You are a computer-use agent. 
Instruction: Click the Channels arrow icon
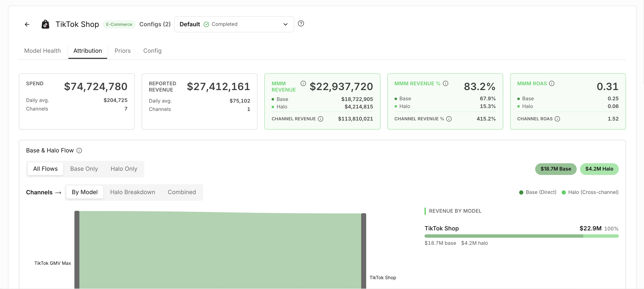click(x=58, y=192)
